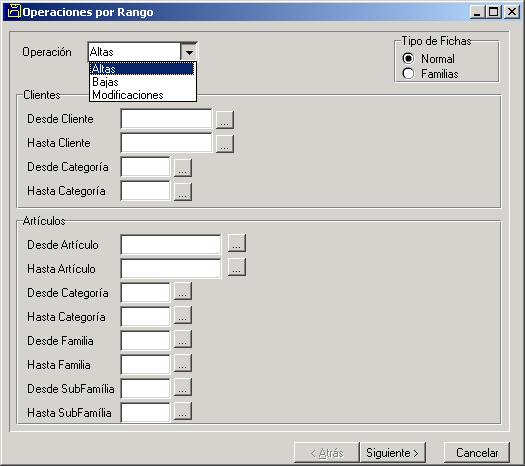This screenshot has width=525, height=466.
Task: Open browse button next to Desde Cliente
Action: 225,120
